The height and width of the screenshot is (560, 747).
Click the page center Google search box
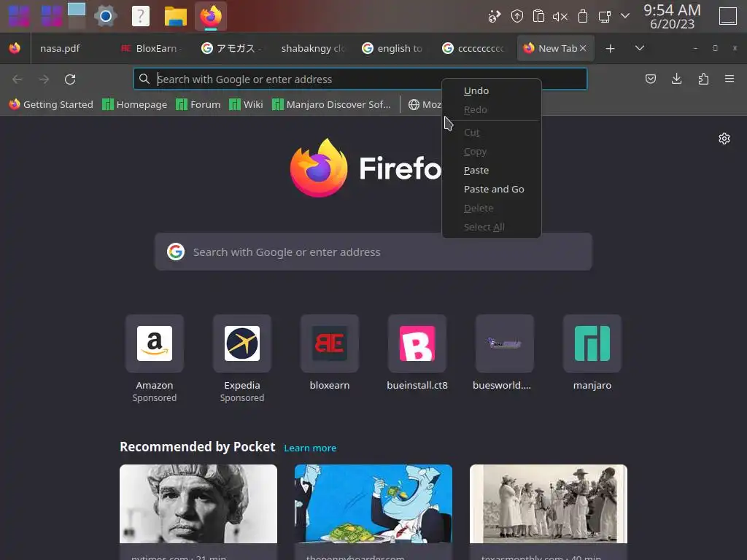373,252
